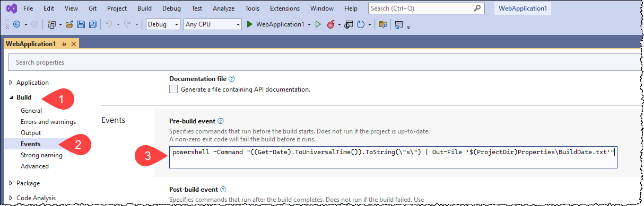
Task: Open the Hot Reload dropdown arrow
Action: tap(339, 24)
